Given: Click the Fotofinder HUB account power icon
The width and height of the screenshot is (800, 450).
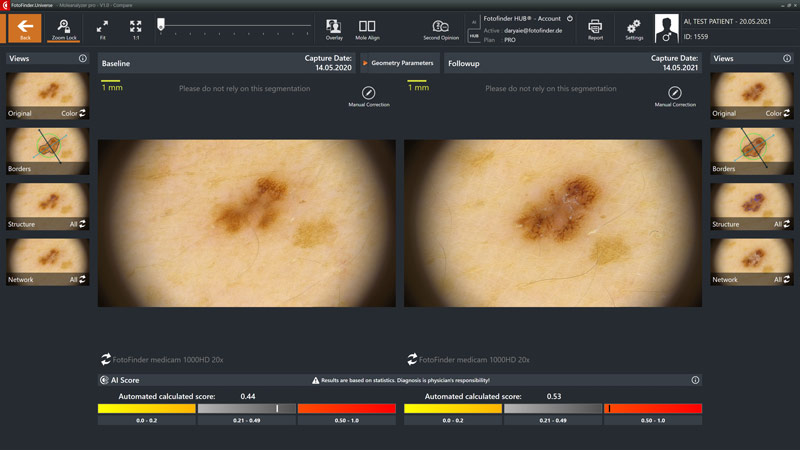Looking at the screenshot, I should 570,18.
